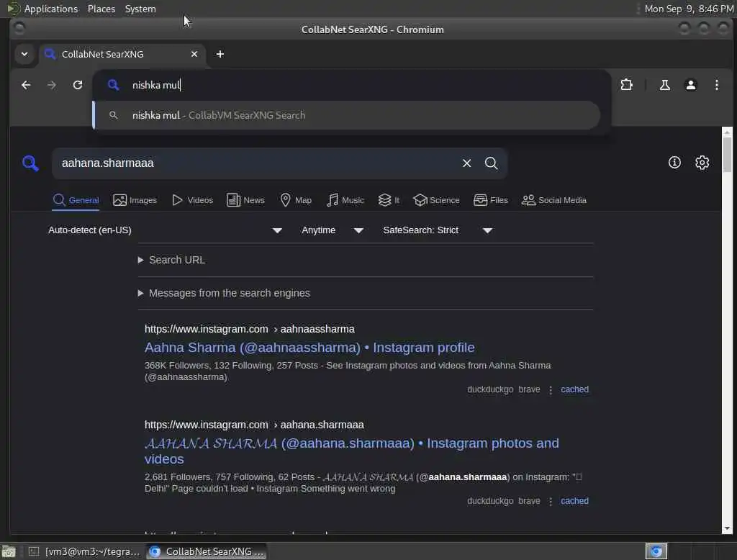
Task: Click the browser forward arrow
Action: [52, 85]
